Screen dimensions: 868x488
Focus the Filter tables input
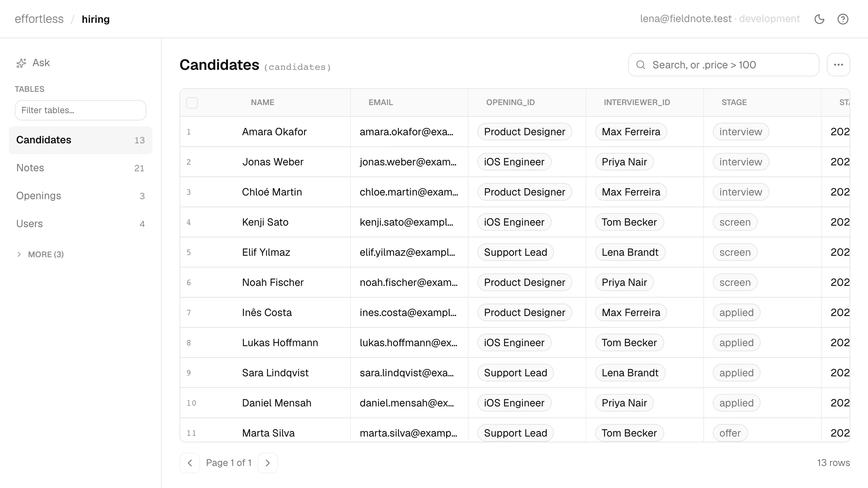(x=81, y=110)
